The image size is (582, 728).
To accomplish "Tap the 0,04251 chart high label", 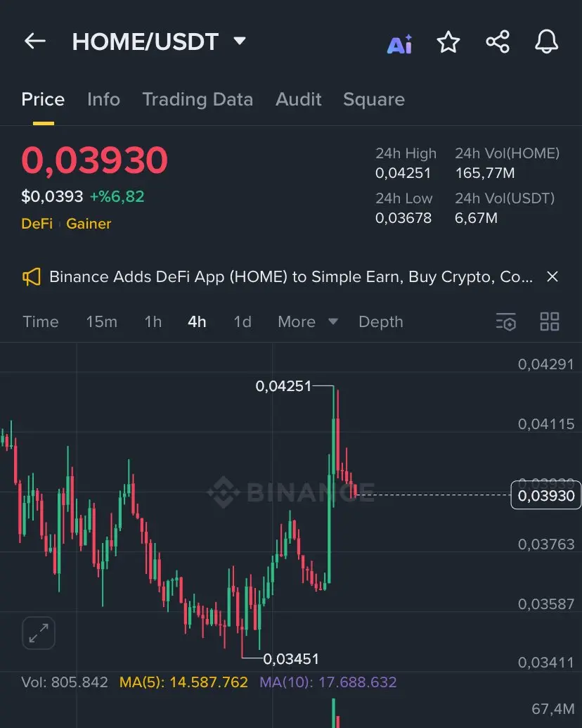I will 283,386.
